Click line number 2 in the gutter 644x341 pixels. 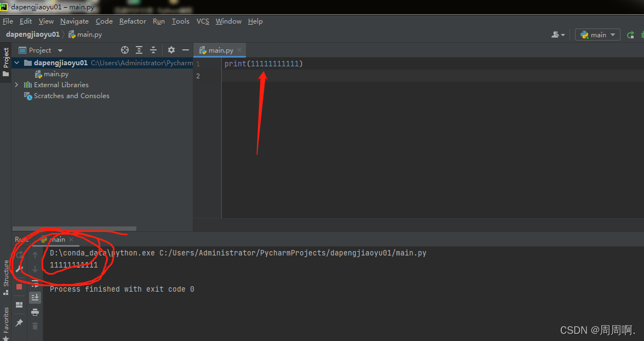tap(198, 76)
